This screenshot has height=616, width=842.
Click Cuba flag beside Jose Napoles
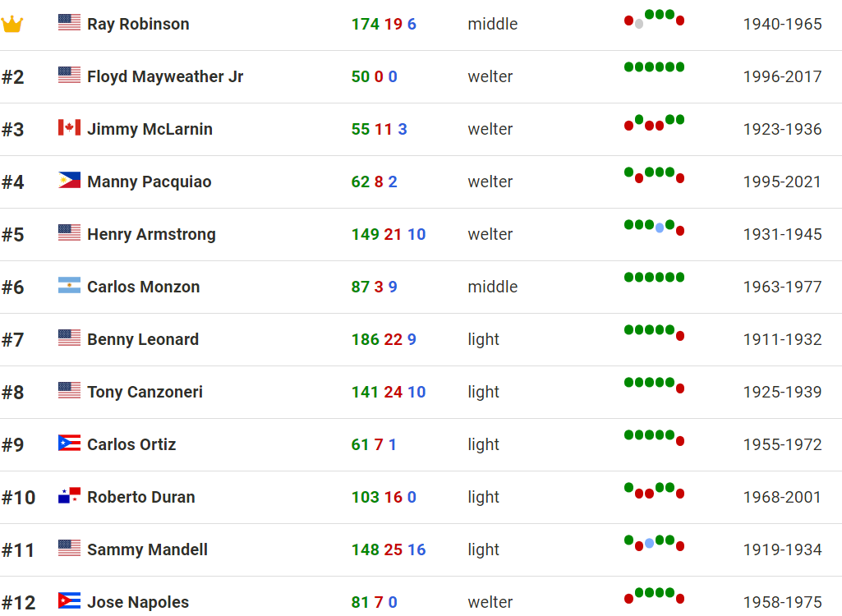point(69,600)
